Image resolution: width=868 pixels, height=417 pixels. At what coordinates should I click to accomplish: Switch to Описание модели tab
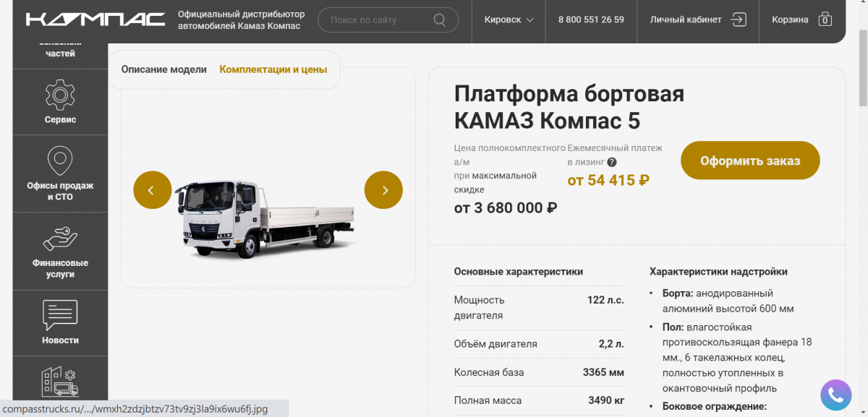164,69
